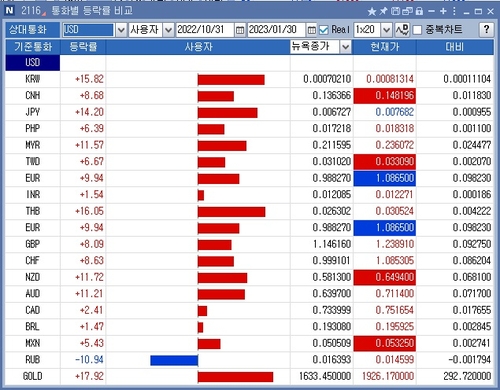The image size is (500, 390).
Task: Select the AUD row label
Action: 33,294
